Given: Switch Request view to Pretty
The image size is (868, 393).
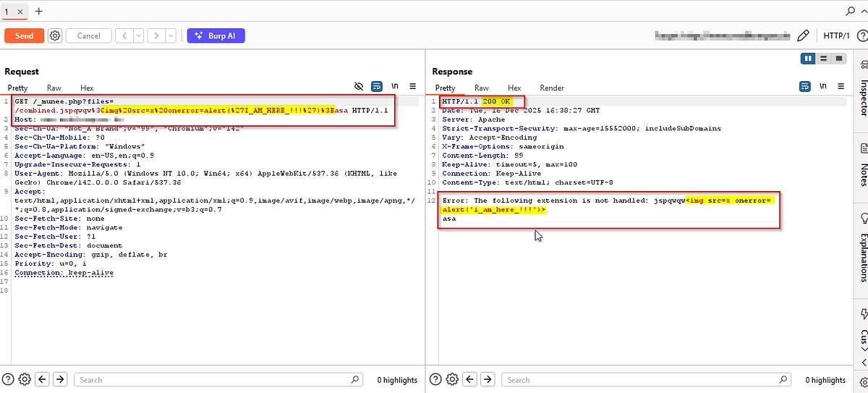Looking at the screenshot, I should pyautogui.click(x=17, y=88).
